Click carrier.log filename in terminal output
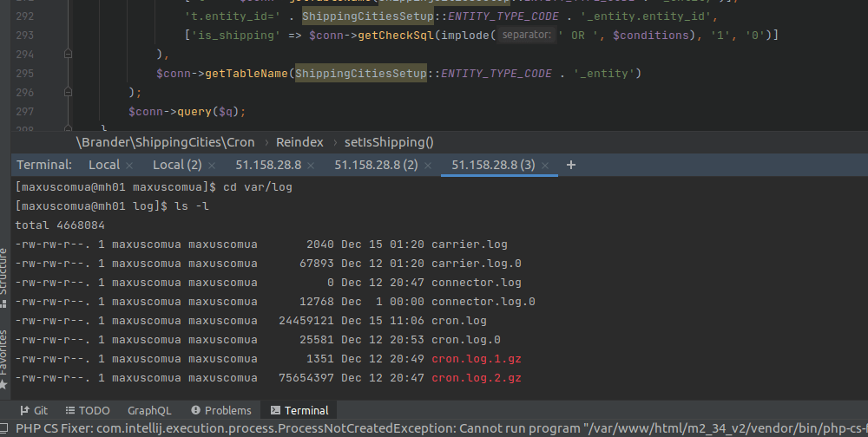The width and height of the screenshot is (868, 437). coord(470,244)
